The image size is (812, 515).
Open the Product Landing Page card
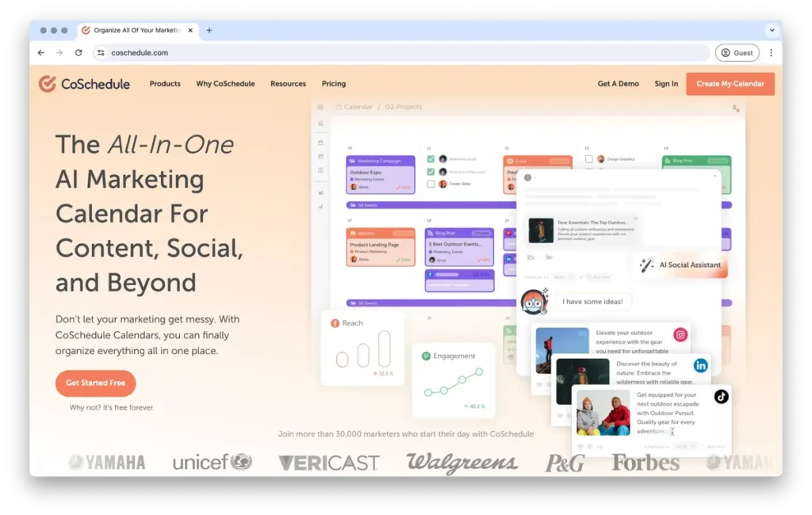[381, 247]
